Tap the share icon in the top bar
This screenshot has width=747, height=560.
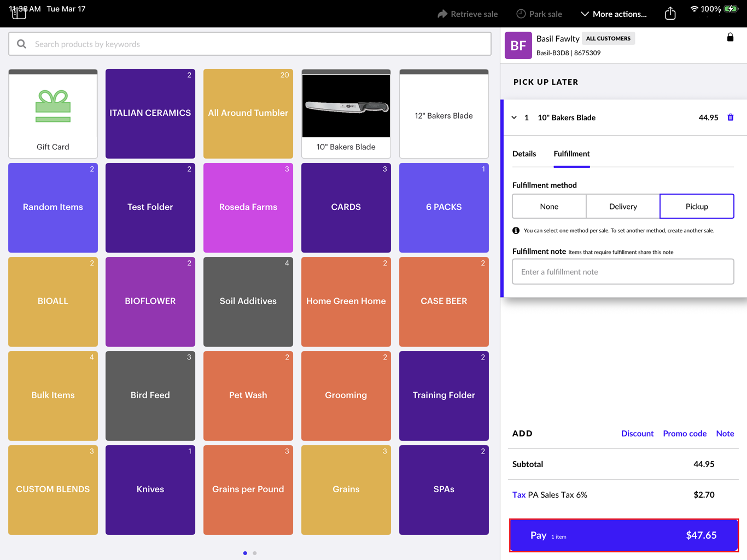670,14
